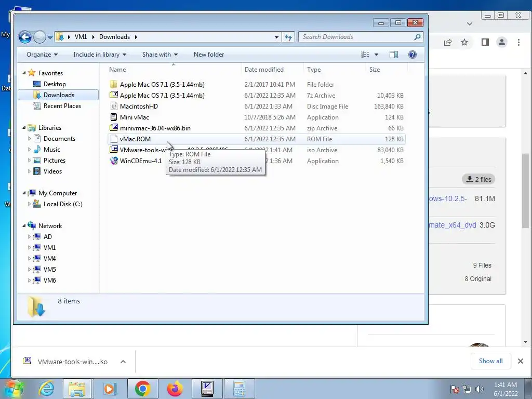This screenshot has width=532, height=399.
Task: Click the Chrome profile avatar icon
Action: click(502, 42)
